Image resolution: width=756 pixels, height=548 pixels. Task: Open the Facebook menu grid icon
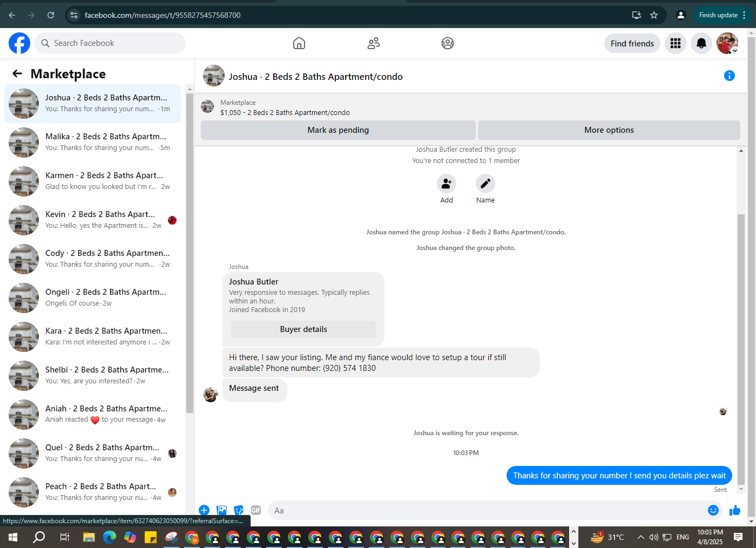pyautogui.click(x=676, y=43)
